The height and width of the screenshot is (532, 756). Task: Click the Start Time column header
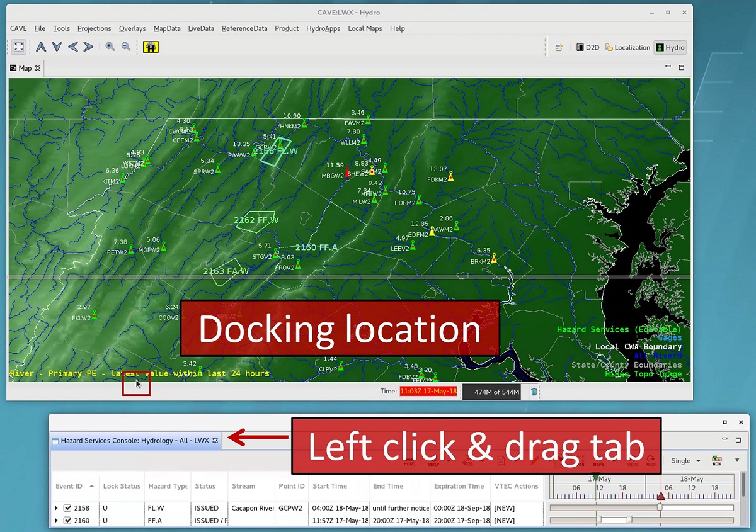339,486
